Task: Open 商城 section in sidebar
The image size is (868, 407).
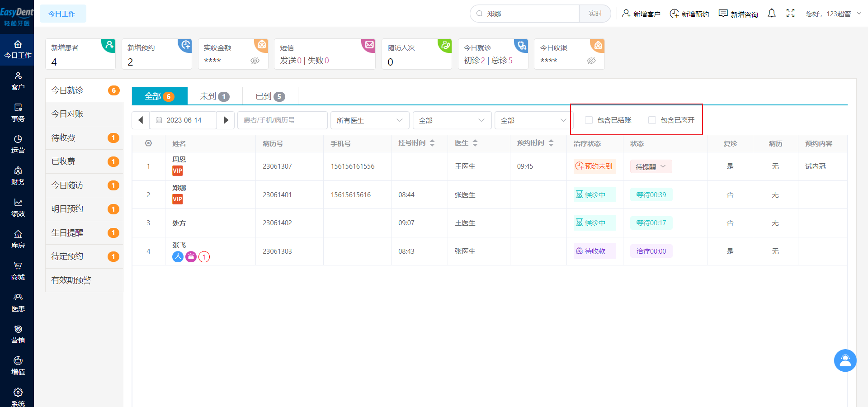Action: (x=18, y=271)
